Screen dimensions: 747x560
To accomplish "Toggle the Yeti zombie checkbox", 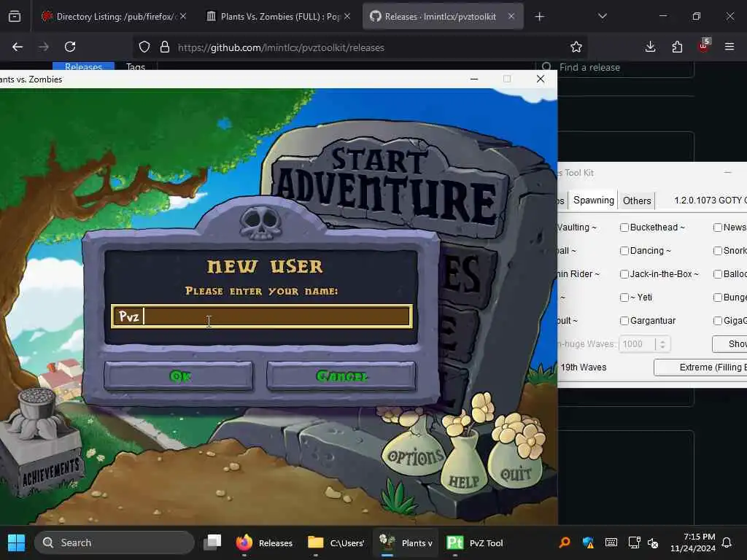I will pyautogui.click(x=624, y=297).
